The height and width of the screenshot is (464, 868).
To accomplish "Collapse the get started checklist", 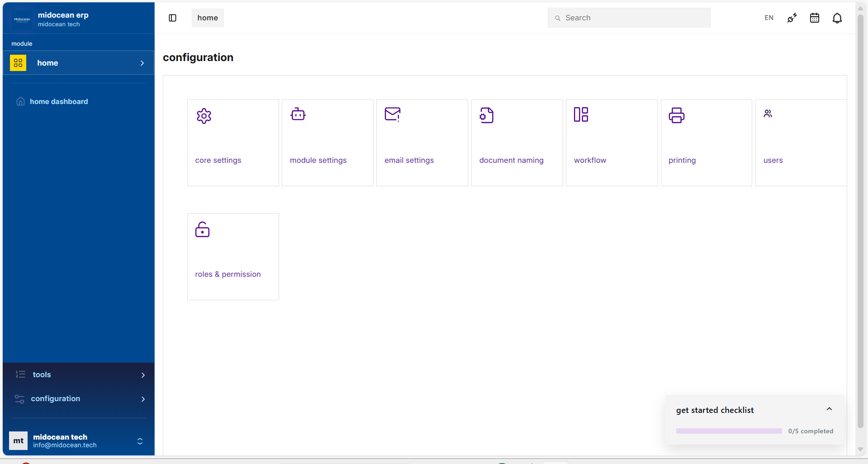I will (829, 409).
